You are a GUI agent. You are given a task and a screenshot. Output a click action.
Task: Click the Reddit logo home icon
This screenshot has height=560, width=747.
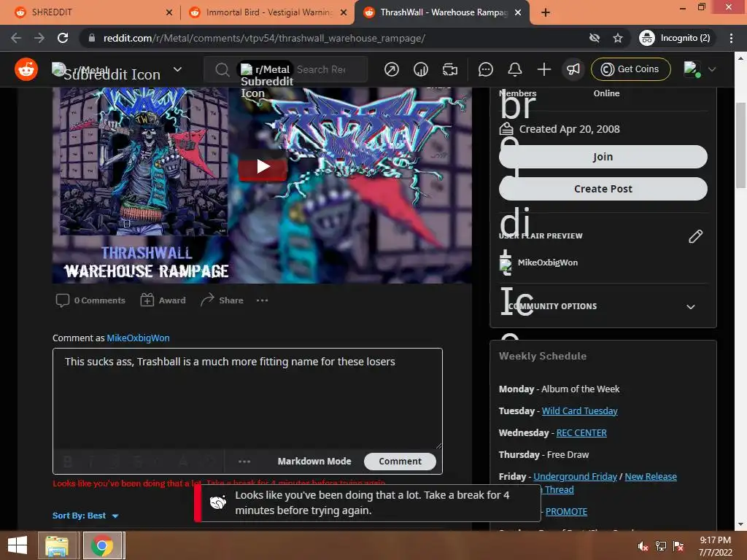(26, 69)
